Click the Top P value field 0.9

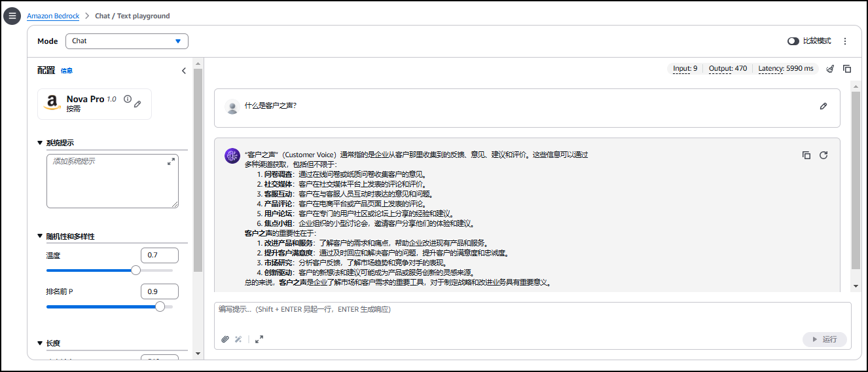point(160,291)
